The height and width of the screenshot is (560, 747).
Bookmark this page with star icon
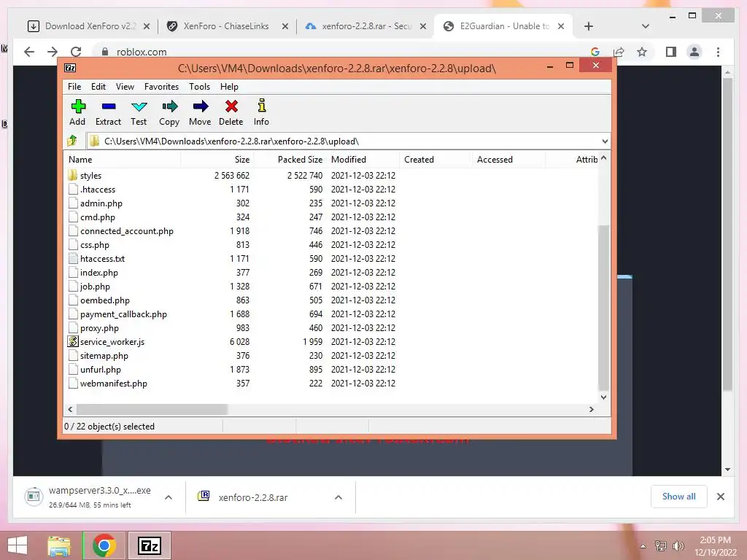tap(642, 52)
